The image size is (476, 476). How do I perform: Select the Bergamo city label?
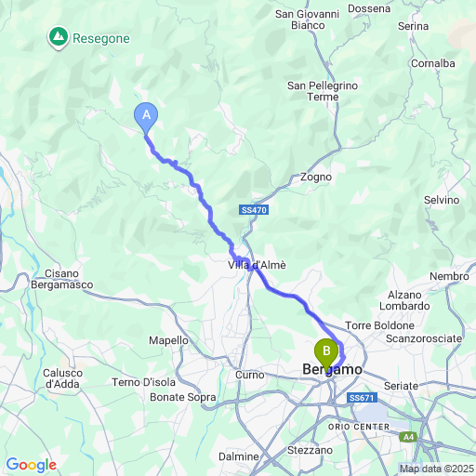pyautogui.click(x=332, y=369)
